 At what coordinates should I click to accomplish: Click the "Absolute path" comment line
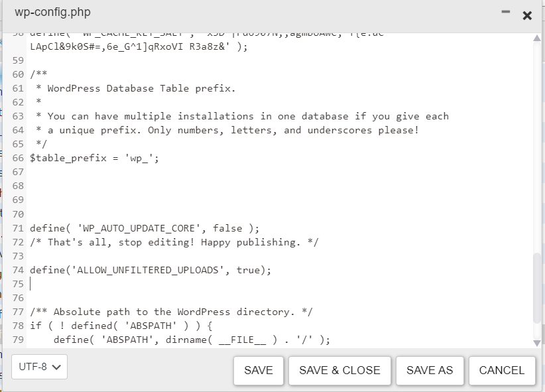tap(171, 312)
